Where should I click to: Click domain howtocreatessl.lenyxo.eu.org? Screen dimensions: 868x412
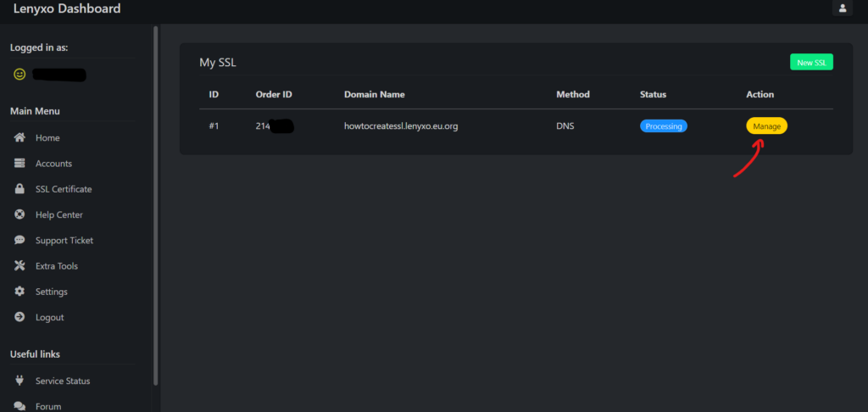pos(401,126)
